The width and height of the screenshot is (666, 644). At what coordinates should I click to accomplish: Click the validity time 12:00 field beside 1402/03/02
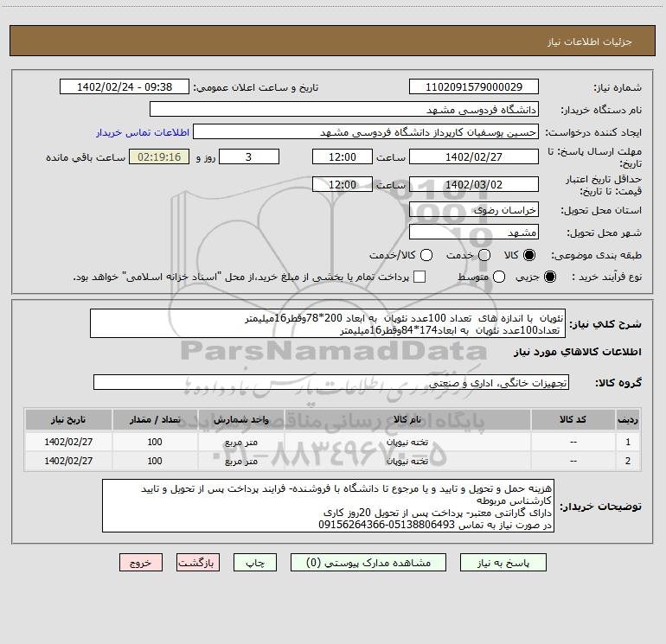[343, 184]
